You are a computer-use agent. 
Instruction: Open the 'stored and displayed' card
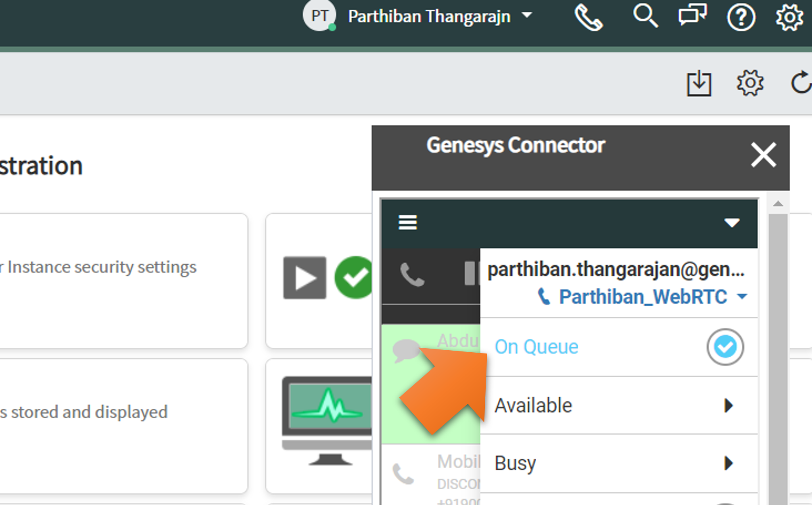click(x=123, y=426)
